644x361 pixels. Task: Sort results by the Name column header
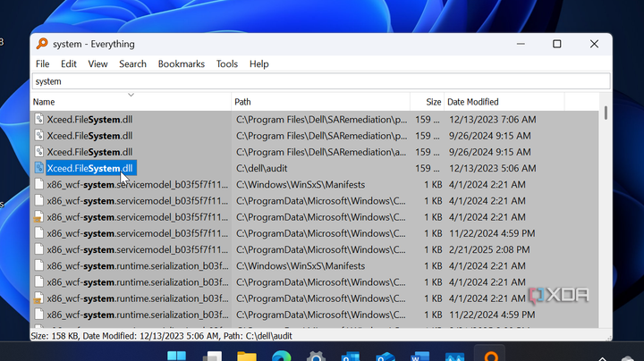(x=44, y=102)
